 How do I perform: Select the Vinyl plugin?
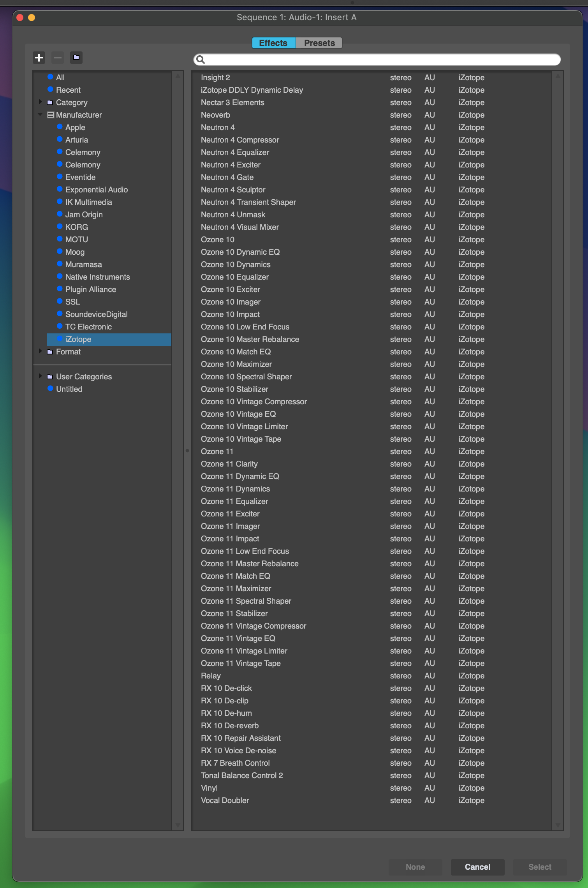(x=209, y=788)
